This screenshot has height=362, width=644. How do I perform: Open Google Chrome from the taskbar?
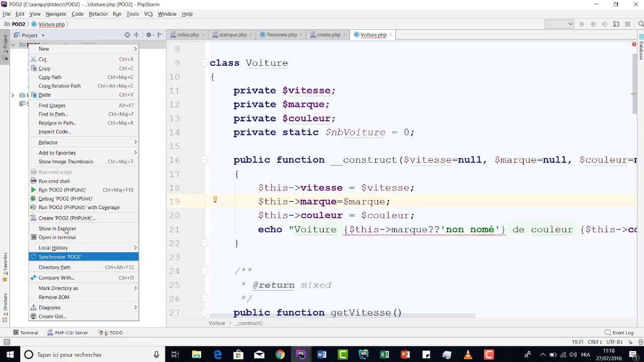(x=280, y=354)
